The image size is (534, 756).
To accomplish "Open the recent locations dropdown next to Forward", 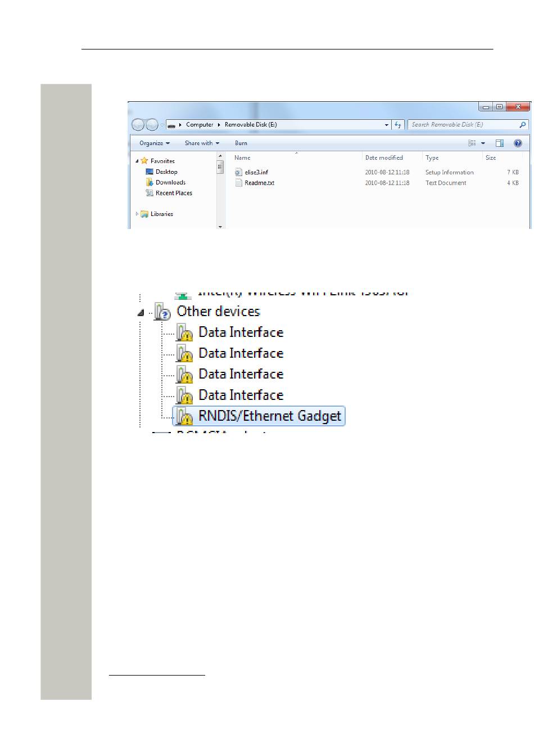I will [x=162, y=125].
